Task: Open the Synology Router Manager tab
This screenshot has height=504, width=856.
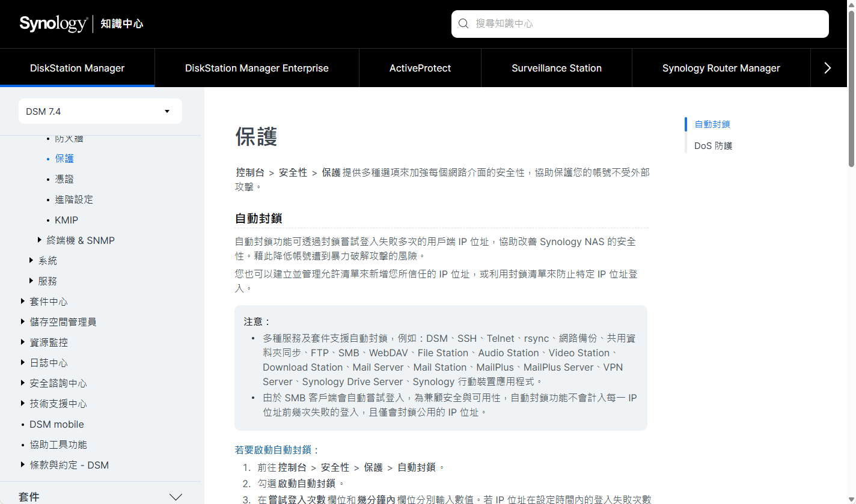Action: [x=721, y=68]
